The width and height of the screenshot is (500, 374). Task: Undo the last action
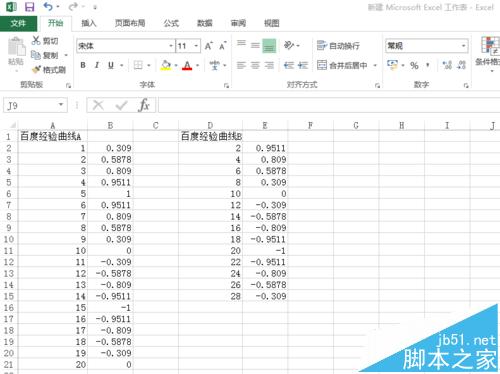48,7
